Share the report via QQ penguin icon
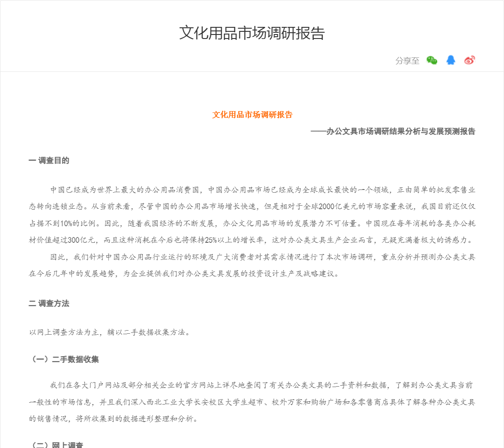 451,60
